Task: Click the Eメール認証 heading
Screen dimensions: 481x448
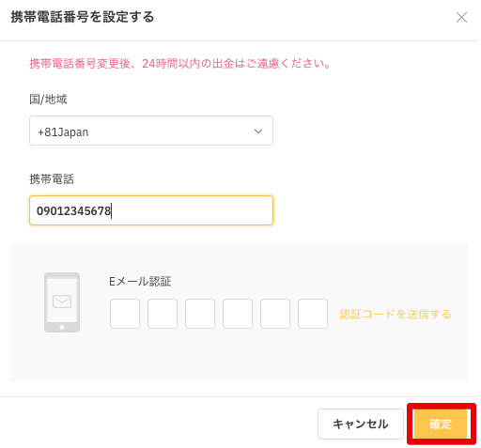Action: [140, 282]
